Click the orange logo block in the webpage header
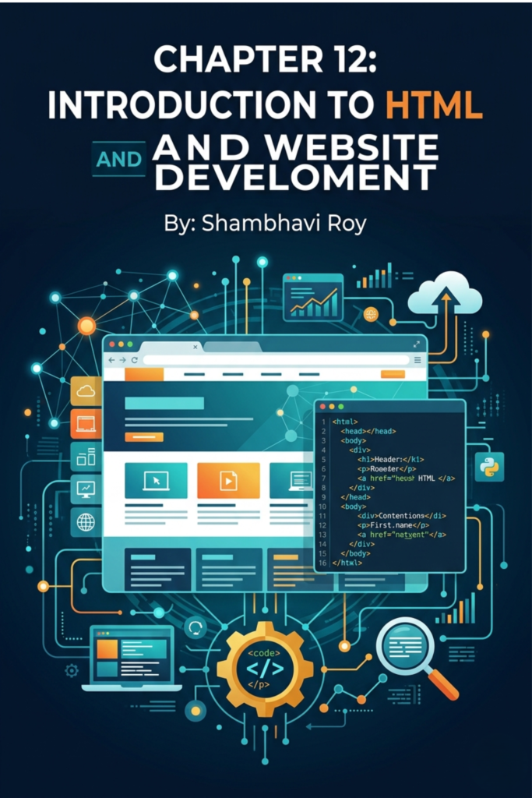This screenshot has width=532, height=798. click(144, 374)
